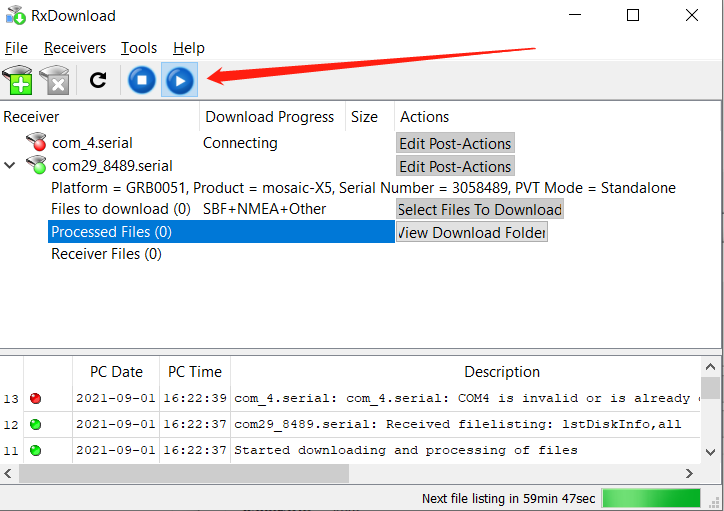Click the green status icon of com29_8489.serial
Image resolution: width=724 pixels, height=511 pixels.
point(36,165)
